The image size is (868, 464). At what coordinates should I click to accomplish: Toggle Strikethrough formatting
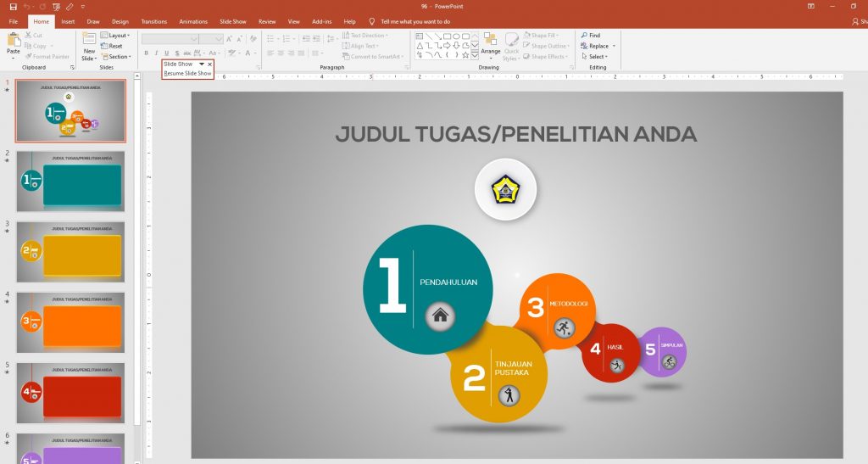[187, 53]
